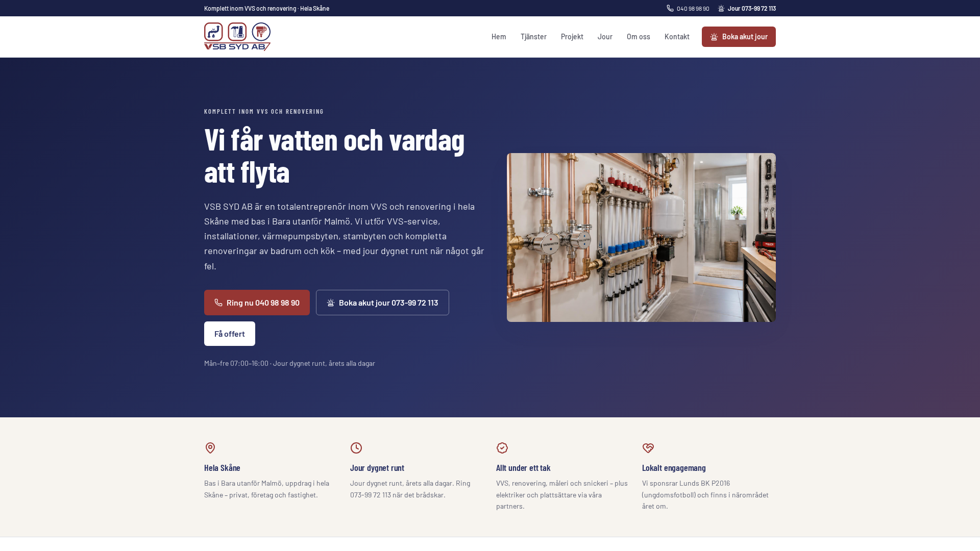Click the clock icon above Jour dygnet runt
980x551 pixels.
[x=356, y=448]
